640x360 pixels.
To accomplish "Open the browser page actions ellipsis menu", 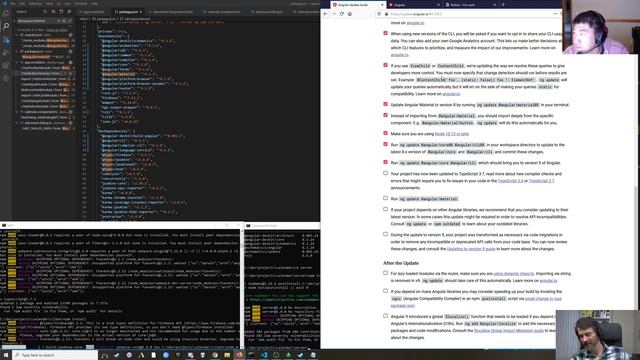I will [x=555, y=14].
